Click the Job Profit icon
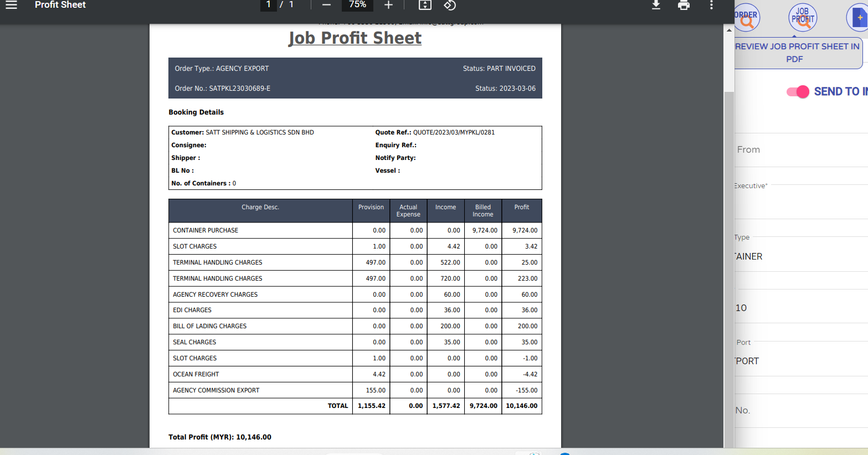The image size is (868, 455). point(803,18)
